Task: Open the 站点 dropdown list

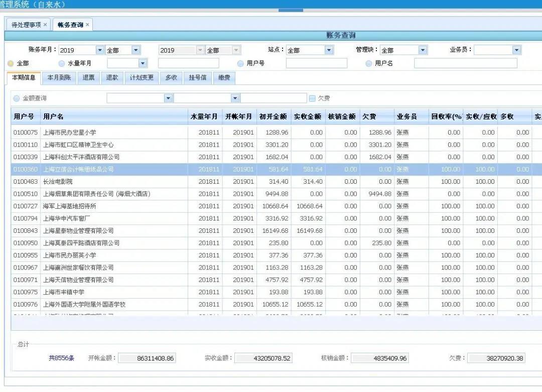Action: [x=329, y=50]
